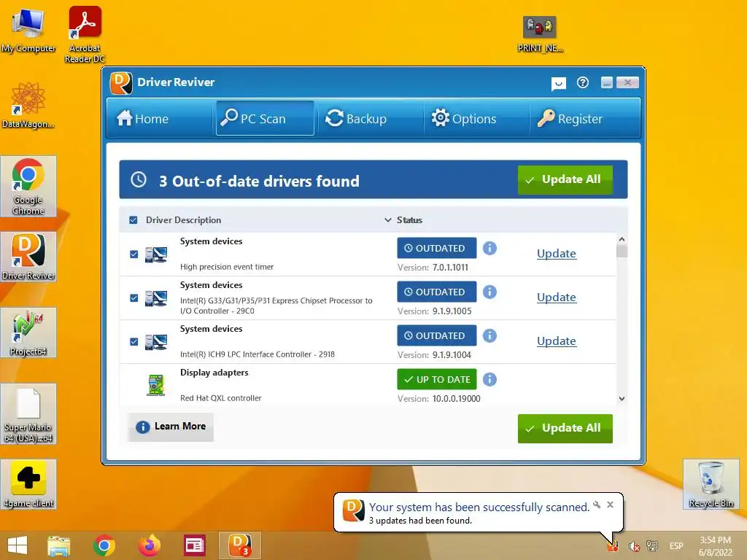The height and width of the screenshot is (560, 747).
Task: Show info for Red Hat QXL controller
Action: [489, 379]
